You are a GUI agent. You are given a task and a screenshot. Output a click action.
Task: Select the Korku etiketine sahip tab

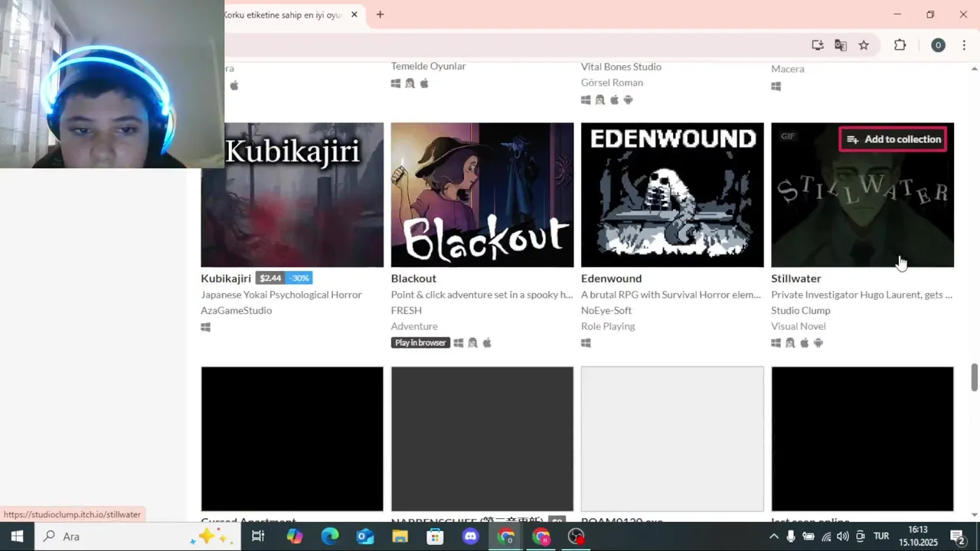(282, 15)
